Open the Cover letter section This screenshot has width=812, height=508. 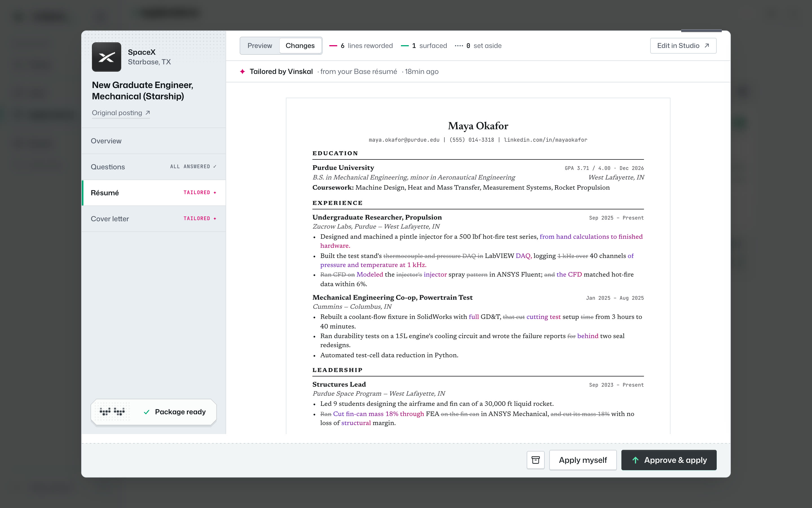pyautogui.click(x=154, y=219)
